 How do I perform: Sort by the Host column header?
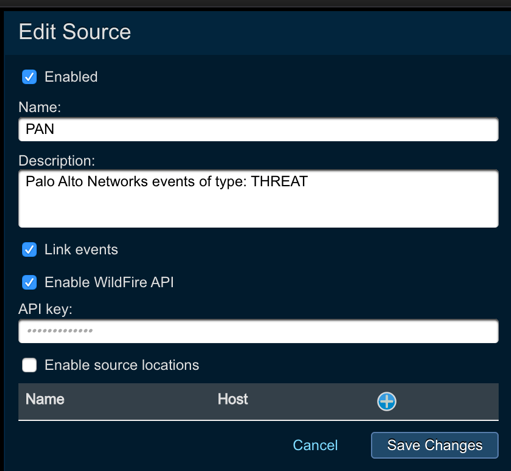point(233,399)
